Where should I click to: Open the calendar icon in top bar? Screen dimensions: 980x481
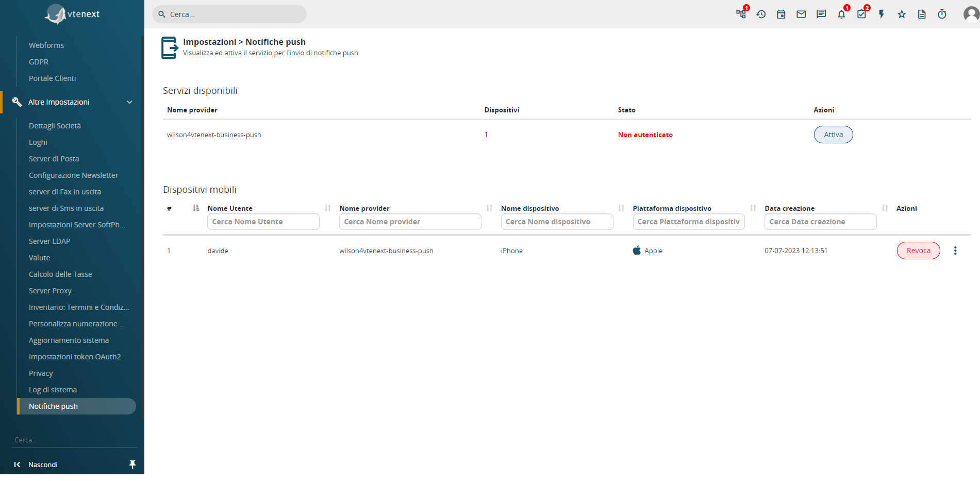click(x=781, y=14)
